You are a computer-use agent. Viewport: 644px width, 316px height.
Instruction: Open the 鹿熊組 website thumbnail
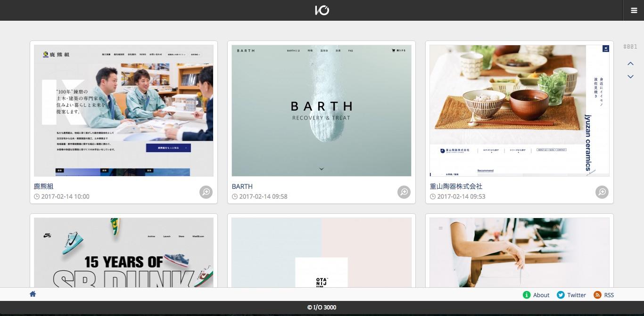pyautogui.click(x=124, y=111)
